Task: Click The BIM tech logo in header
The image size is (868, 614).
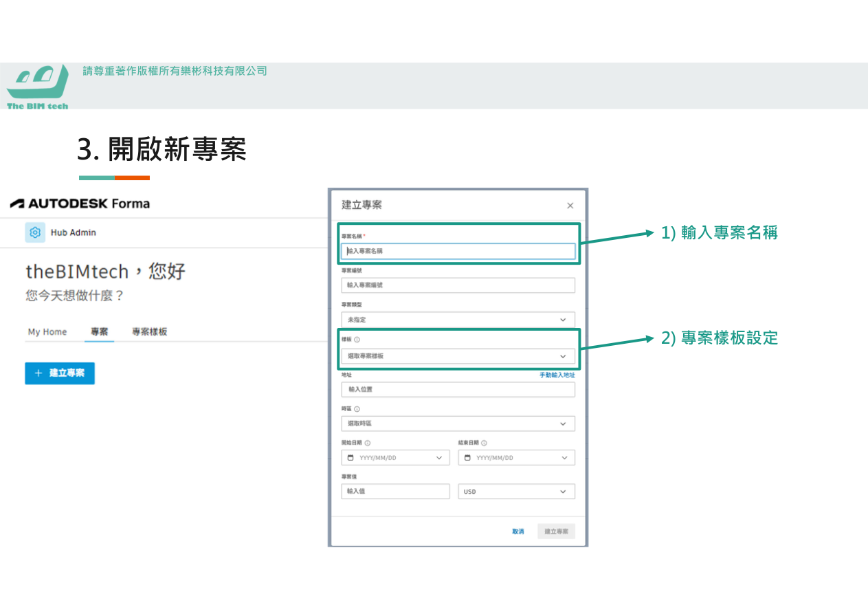Action: click(x=38, y=87)
